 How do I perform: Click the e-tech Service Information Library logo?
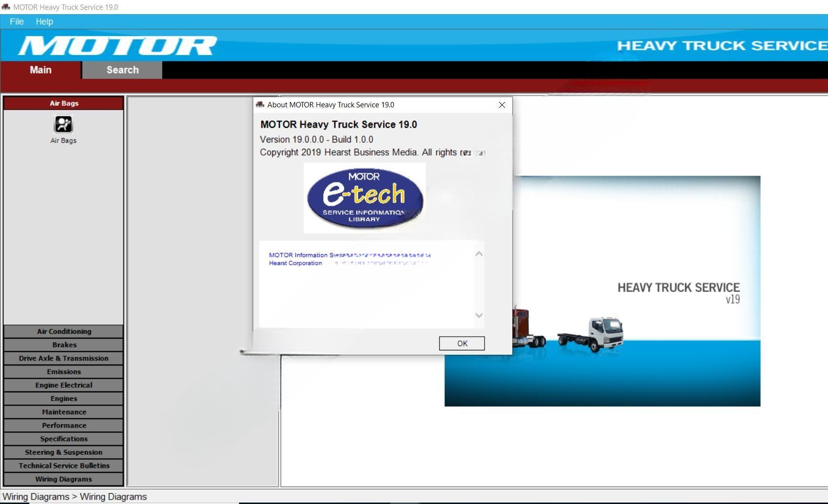tap(364, 198)
